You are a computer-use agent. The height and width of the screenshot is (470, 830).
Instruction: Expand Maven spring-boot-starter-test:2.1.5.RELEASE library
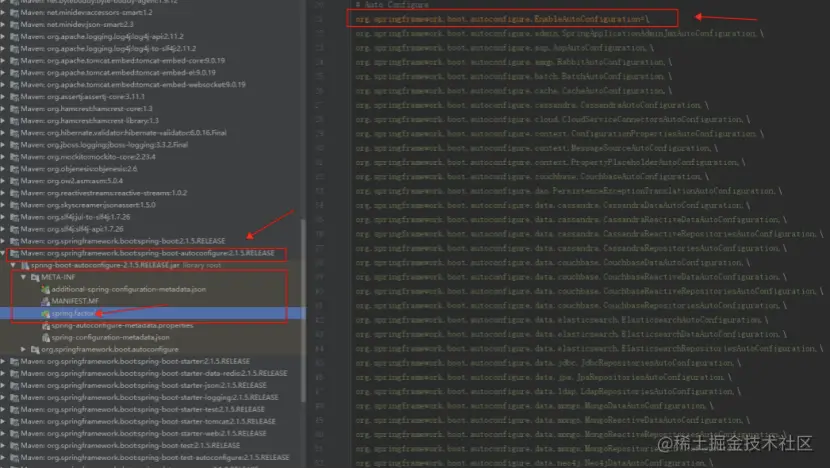[4, 410]
